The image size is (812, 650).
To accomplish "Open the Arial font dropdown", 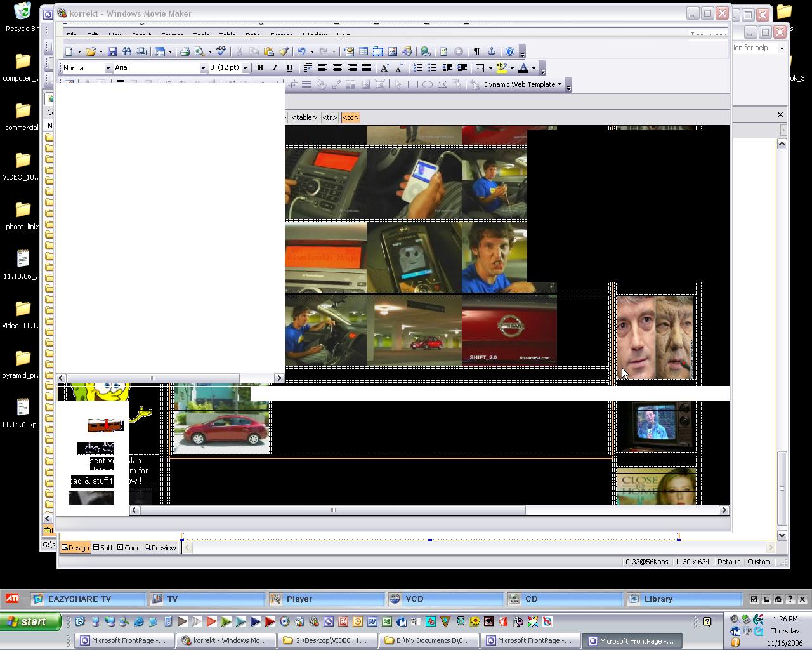I will (x=203, y=68).
